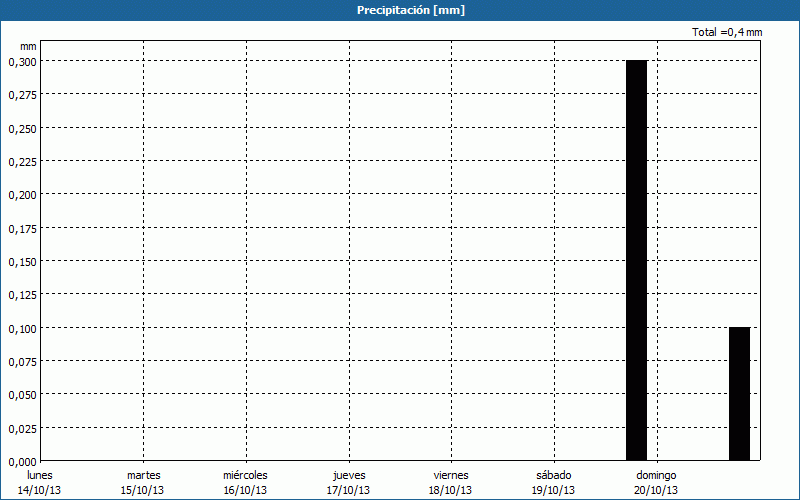Click the tall 0,300 mm precipitation bar
Viewport: 800px width, 500px height.
coord(636,260)
